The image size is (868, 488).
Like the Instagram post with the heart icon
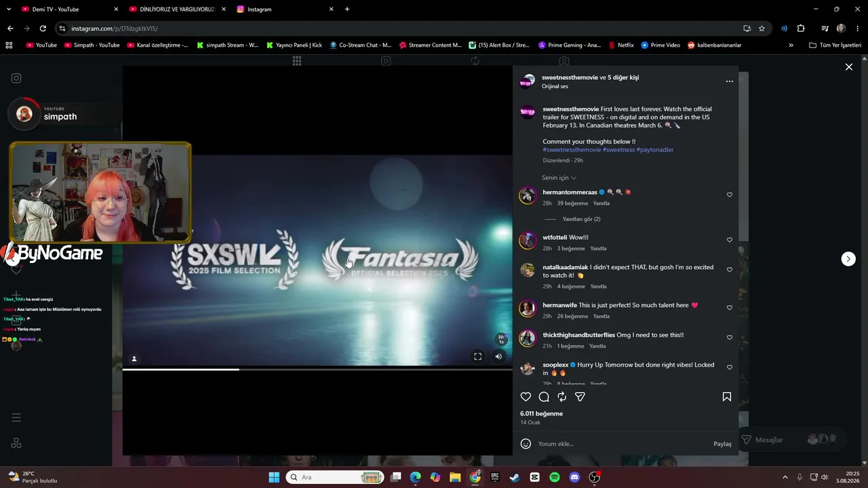(x=526, y=397)
